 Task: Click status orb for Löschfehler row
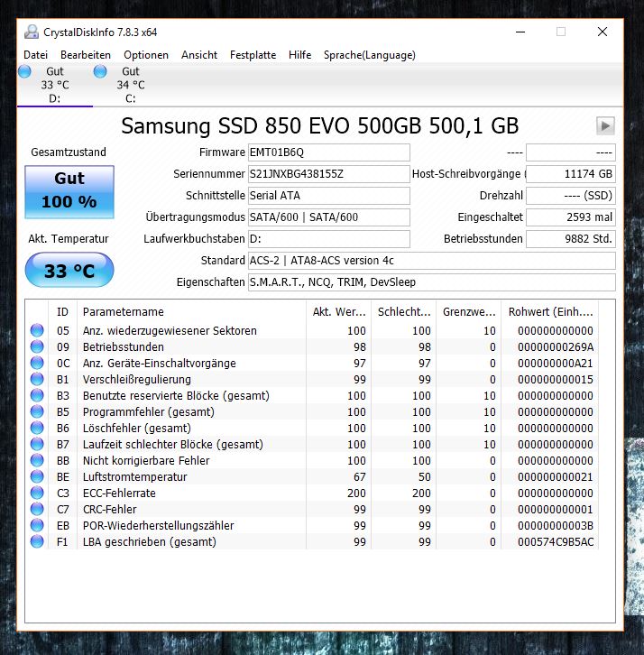coord(37,428)
